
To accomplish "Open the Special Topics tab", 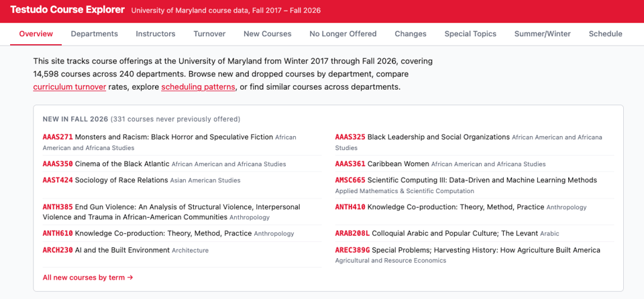I will [470, 34].
